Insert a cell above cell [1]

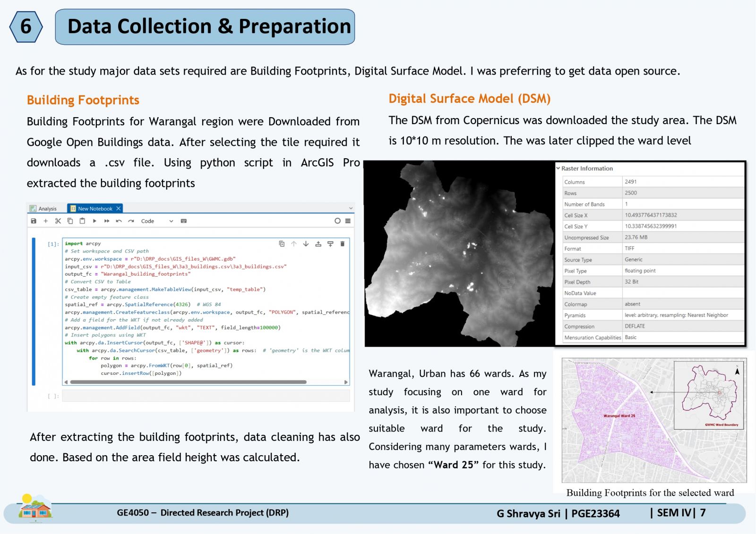(318, 244)
